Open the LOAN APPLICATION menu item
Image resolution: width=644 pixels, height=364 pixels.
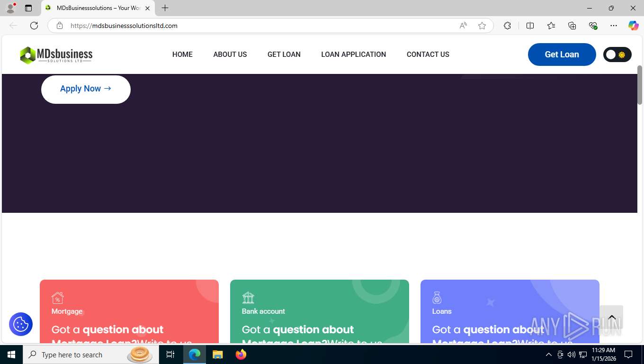(x=354, y=55)
